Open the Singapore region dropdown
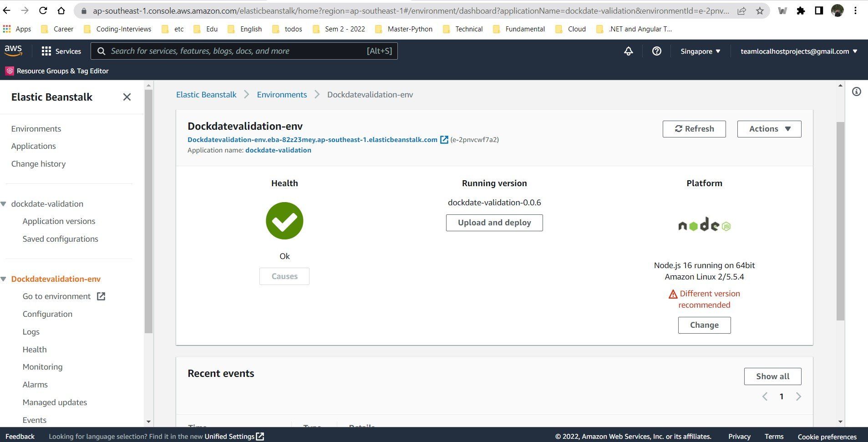 (x=700, y=51)
